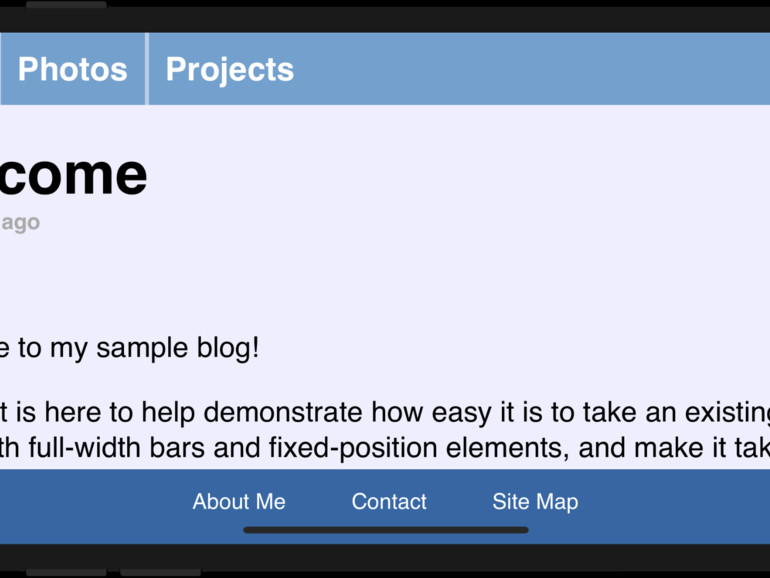
Task: Open the About Me footer link
Action: (239, 502)
